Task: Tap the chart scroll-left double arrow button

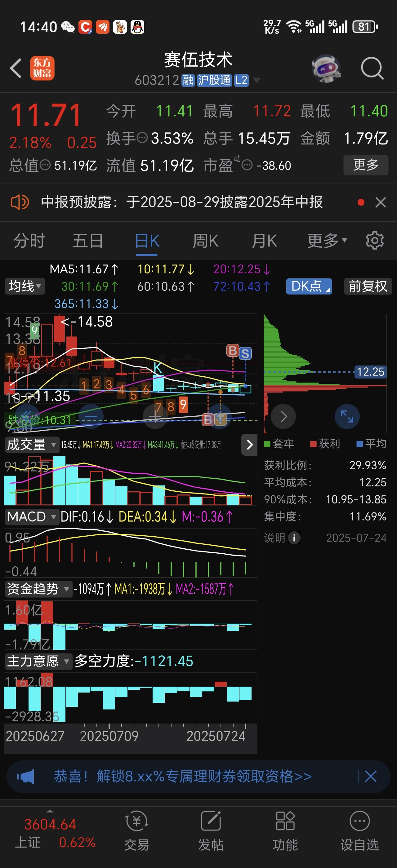Action: (x=27, y=416)
